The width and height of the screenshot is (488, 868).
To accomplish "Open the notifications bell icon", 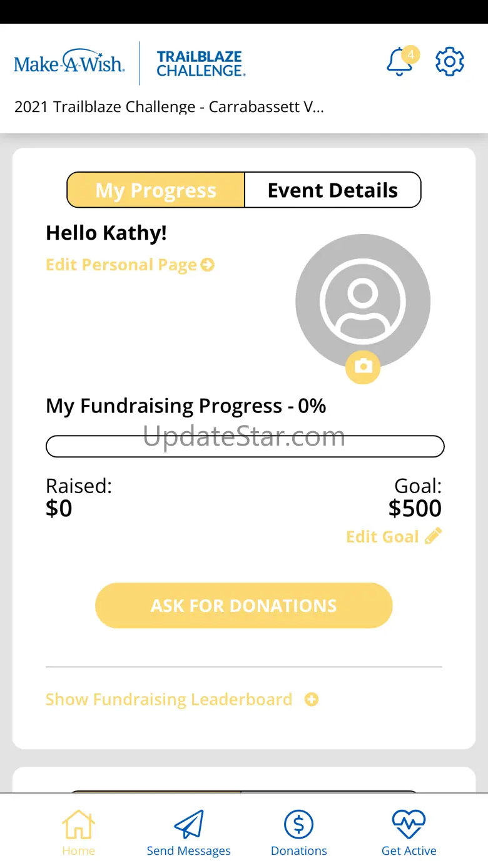I will coord(400,63).
